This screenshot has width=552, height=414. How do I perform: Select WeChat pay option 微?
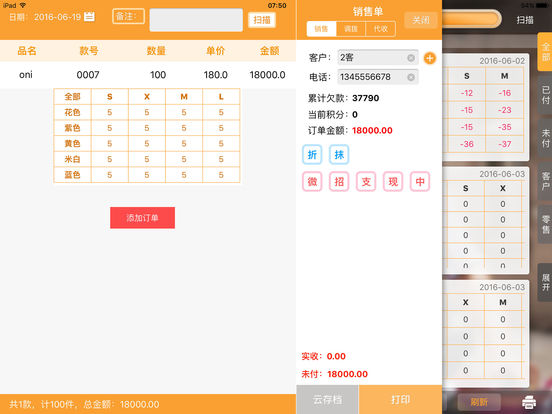312,182
